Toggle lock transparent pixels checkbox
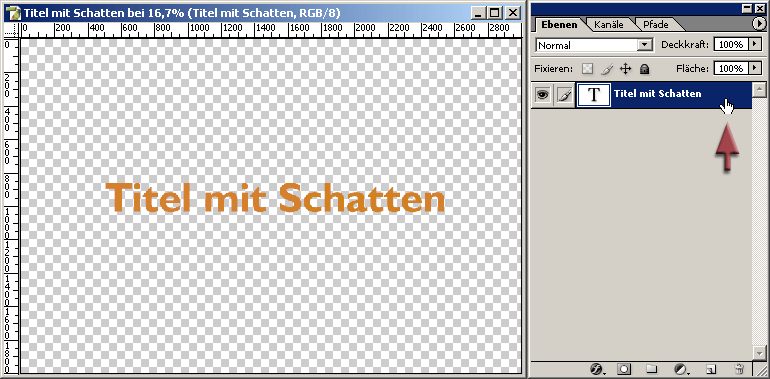Screen dimensions: 770x379 click(x=587, y=68)
